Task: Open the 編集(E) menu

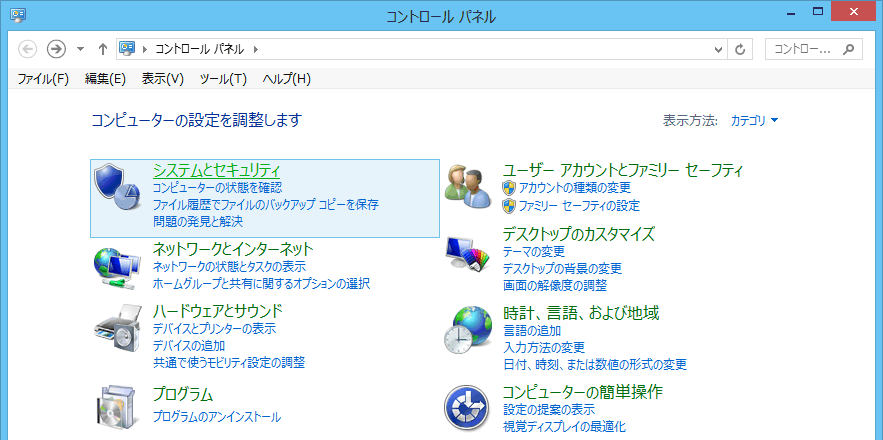Action: [105, 79]
